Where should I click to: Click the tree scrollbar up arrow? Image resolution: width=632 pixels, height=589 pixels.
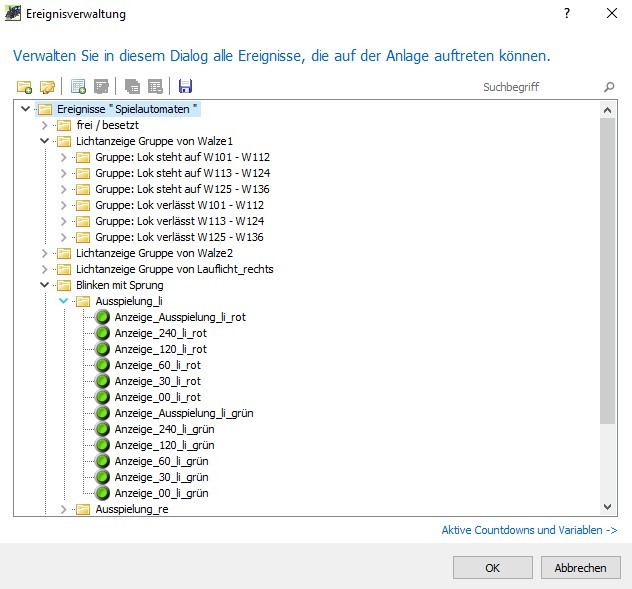pos(607,110)
